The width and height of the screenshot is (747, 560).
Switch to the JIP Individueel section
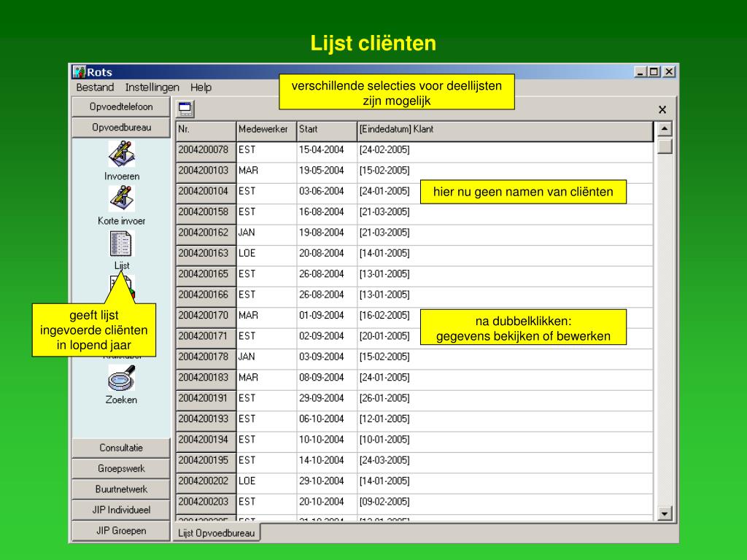(x=121, y=510)
